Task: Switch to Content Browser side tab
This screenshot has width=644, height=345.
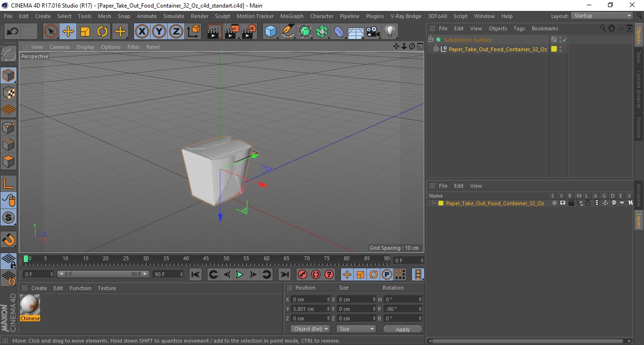Action: 639,89
